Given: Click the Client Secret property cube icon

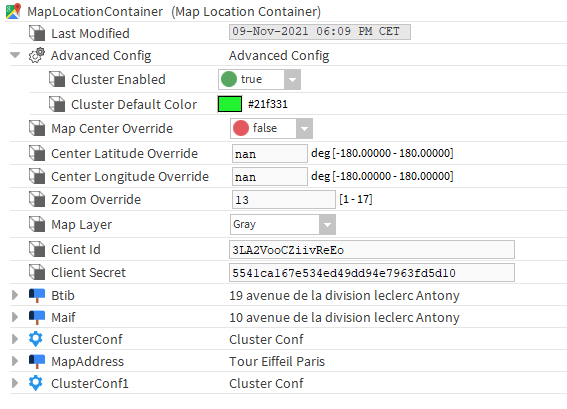Looking at the screenshot, I should pyautogui.click(x=37, y=272).
